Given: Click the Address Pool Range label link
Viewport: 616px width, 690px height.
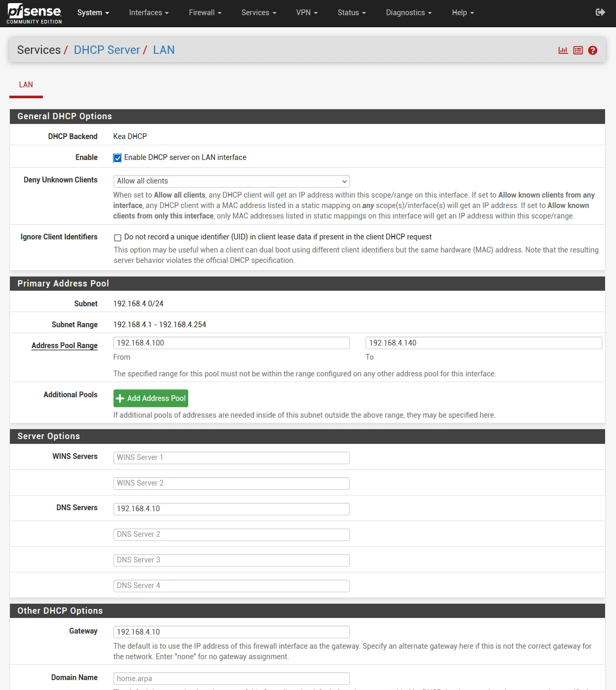Looking at the screenshot, I should coord(64,346).
